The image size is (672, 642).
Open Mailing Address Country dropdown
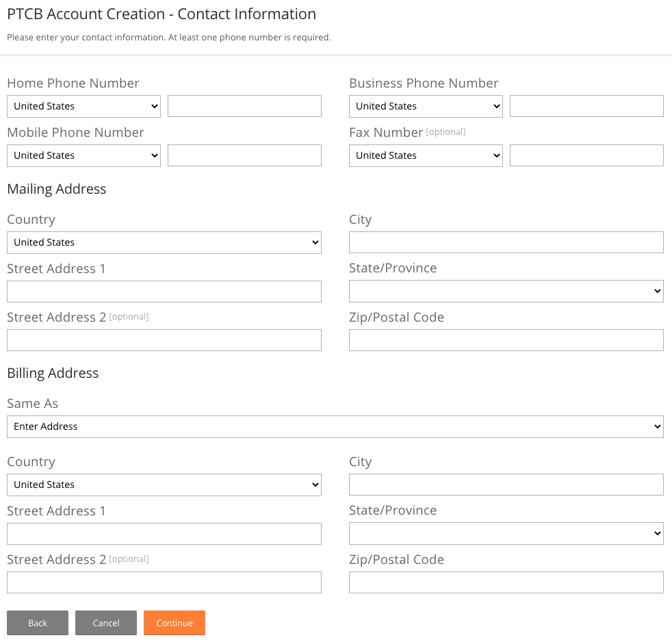tap(164, 242)
